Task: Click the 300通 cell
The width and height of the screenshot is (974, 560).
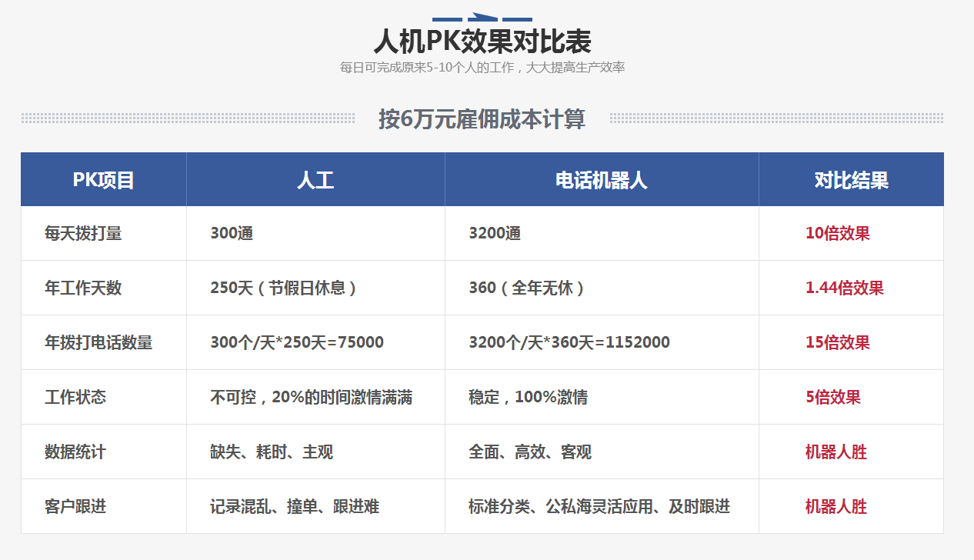Action: [x=232, y=234]
